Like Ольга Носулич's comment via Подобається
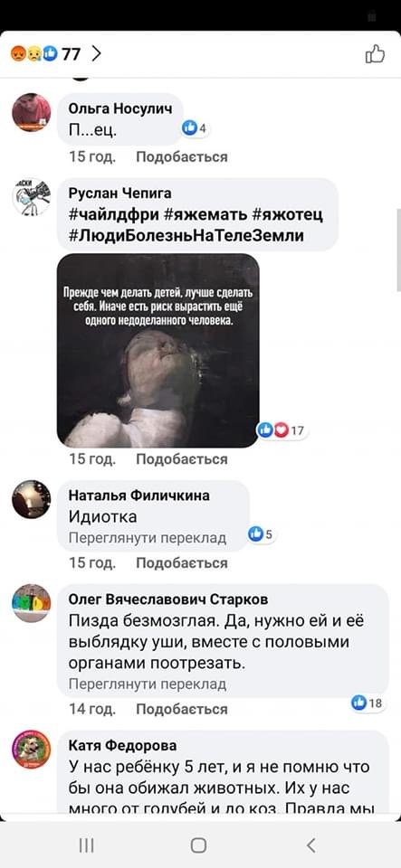The height and width of the screenshot is (868, 401). 182,157
